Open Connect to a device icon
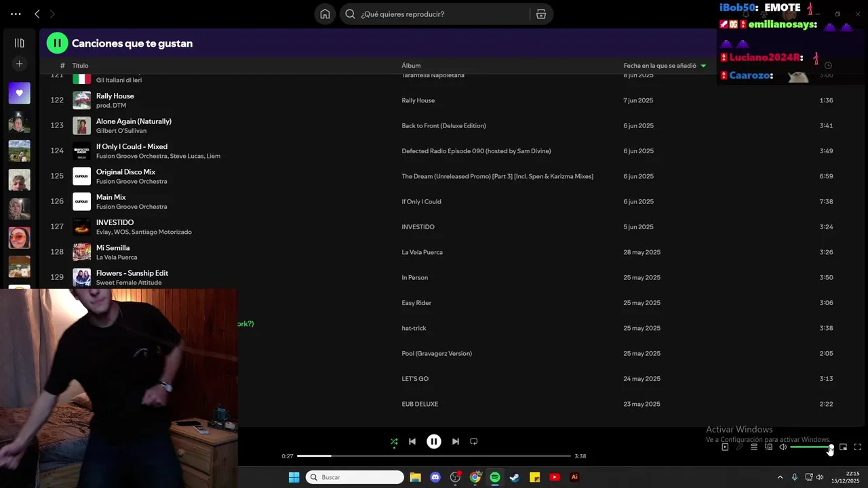Image resolution: width=868 pixels, height=488 pixels. (769, 447)
